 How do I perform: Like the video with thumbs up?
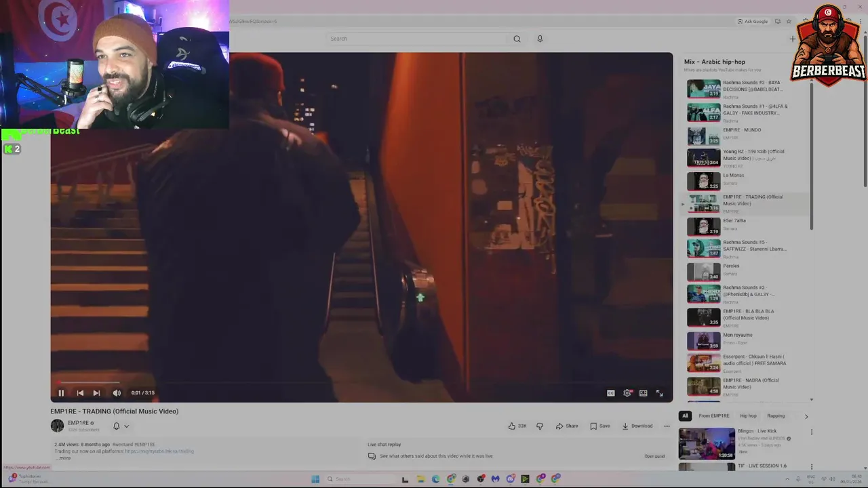pyautogui.click(x=517, y=426)
